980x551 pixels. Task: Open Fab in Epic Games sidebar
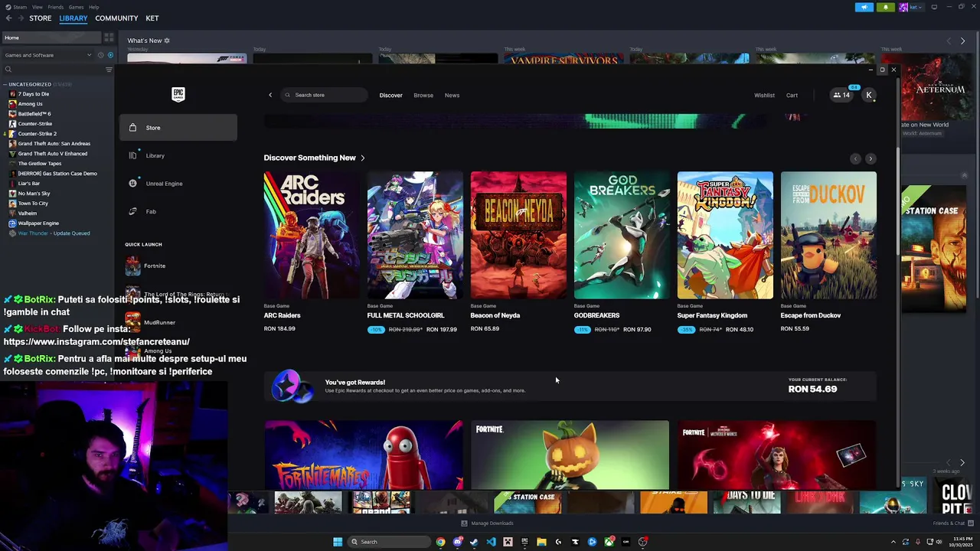click(x=178, y=211)
